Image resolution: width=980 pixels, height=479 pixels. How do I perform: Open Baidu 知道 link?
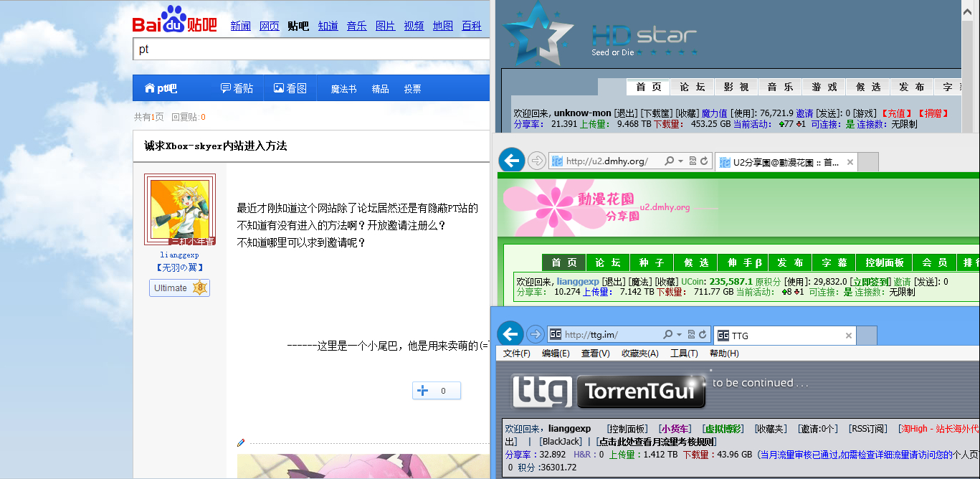click(x=328, y=26)
